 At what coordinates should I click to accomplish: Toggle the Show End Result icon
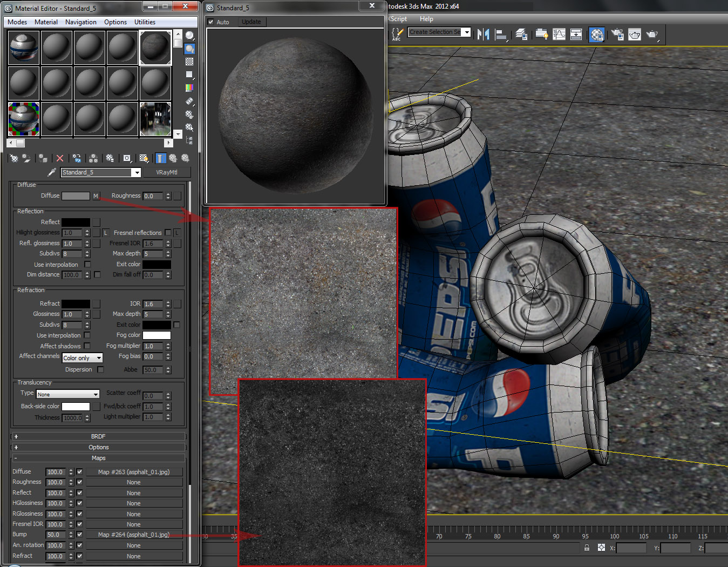[x=161, y=158]
